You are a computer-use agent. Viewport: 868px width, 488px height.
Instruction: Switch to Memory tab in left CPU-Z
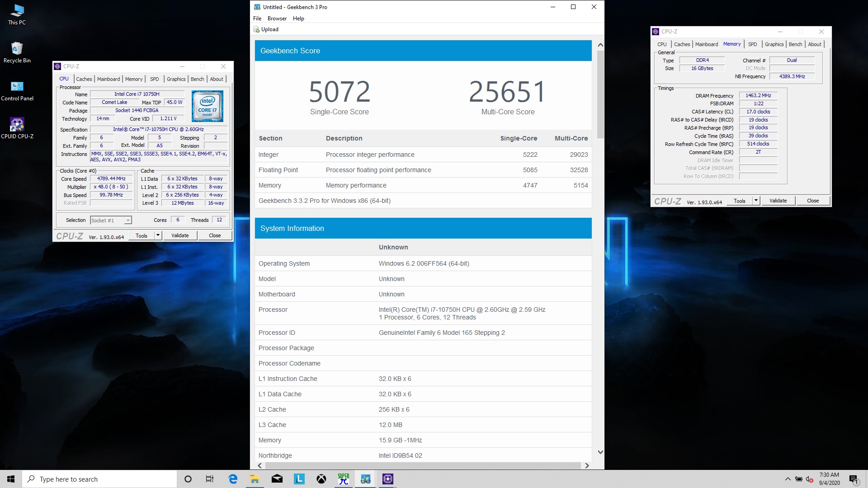(134, 79)
